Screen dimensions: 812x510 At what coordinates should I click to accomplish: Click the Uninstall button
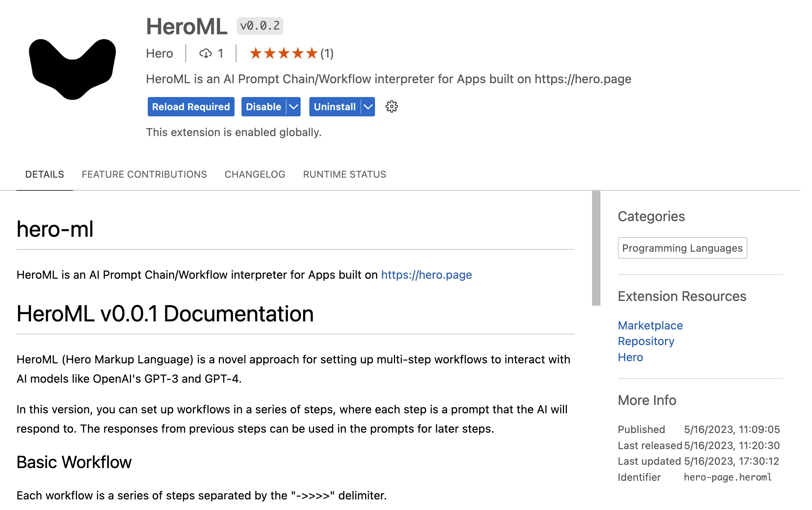pyautogui.click(x=335, y=107)
